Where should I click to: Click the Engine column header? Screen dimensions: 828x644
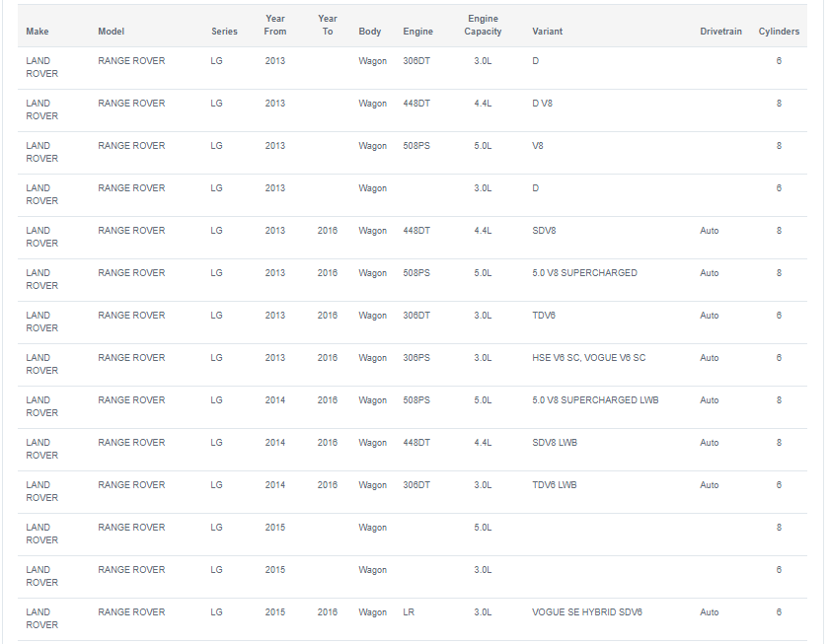pyautogui.click(x=417, y=32)
